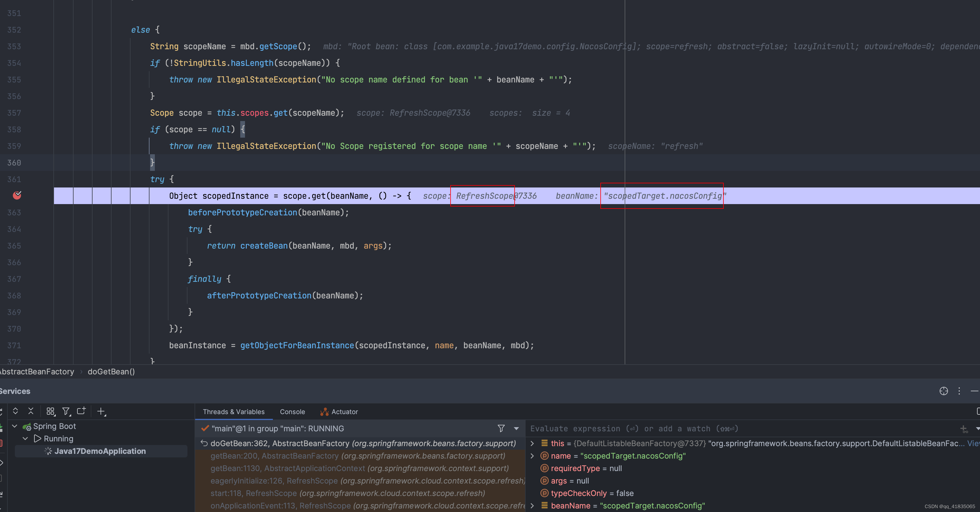The image size is (980, 512).
Task: Click the thread frames filter funnel icon
Action: (x=501, y=428)
